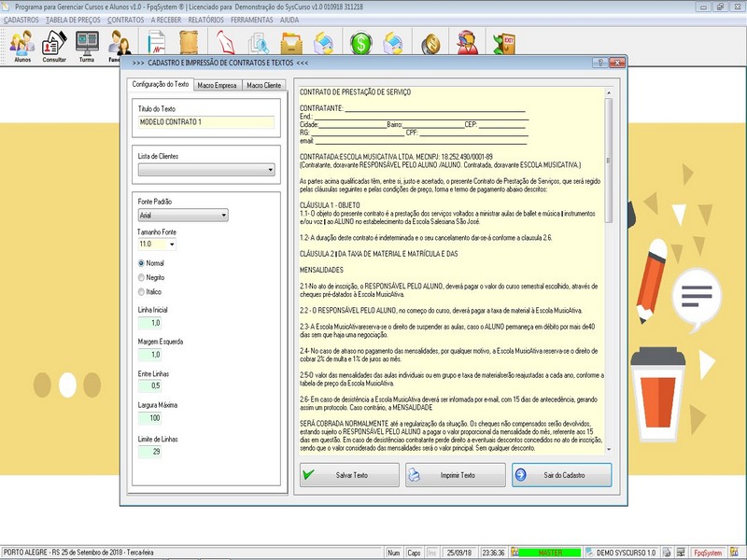Switch to the Macro Cliente tab
The width and height of the screenshot is (747, 560).
point(263,85)
